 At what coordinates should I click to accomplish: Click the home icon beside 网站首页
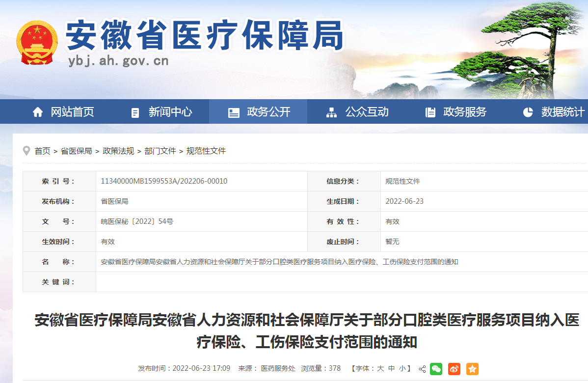point(37,112)
